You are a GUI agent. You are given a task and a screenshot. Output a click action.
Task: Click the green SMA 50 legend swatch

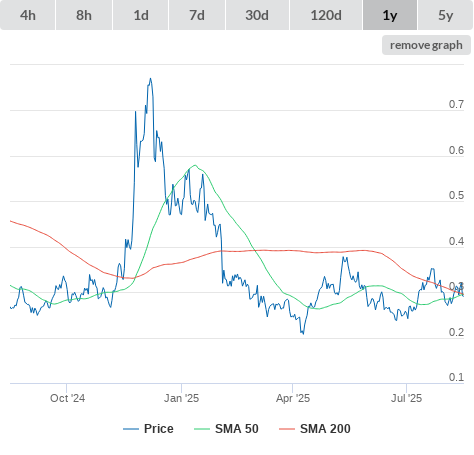point(202,429)
